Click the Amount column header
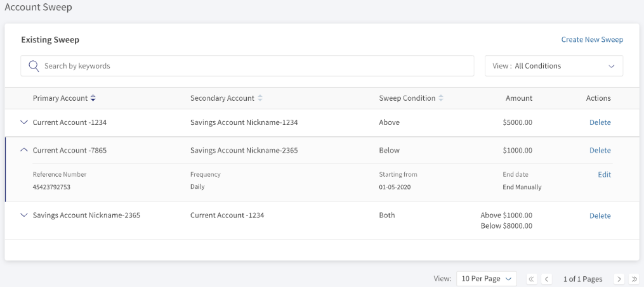The image size is (644, 287). tap(519, 98)
